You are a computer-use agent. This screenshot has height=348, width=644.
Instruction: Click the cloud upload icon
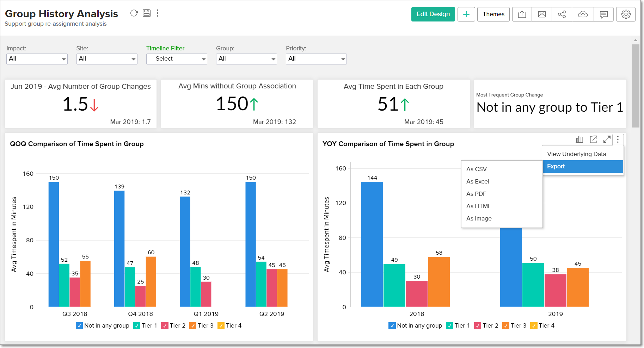(583, 14)
